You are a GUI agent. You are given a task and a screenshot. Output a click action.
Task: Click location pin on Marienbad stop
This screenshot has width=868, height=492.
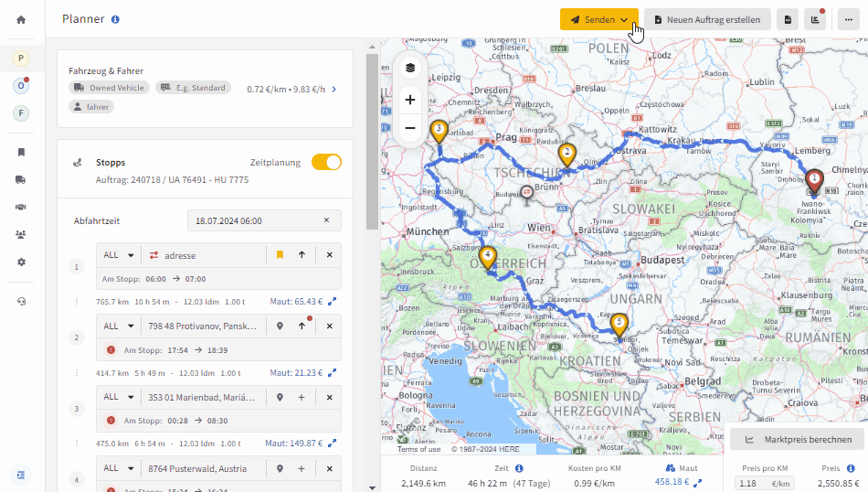[281, 397]
